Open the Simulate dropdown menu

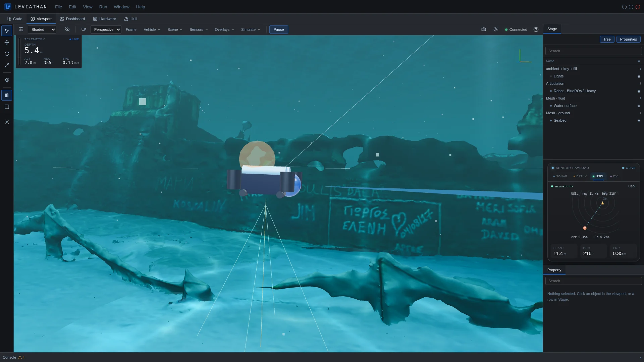(x=251, y=29)
